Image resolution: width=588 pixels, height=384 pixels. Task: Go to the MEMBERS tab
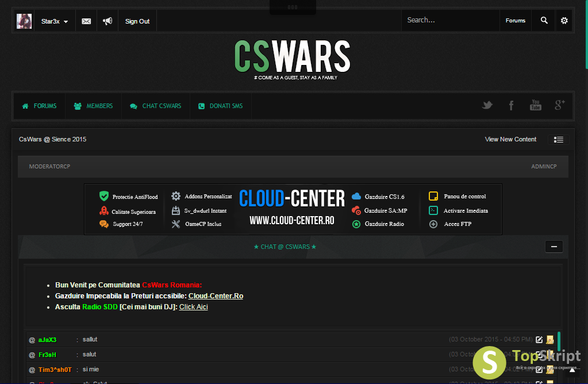(x=93, y=106)
